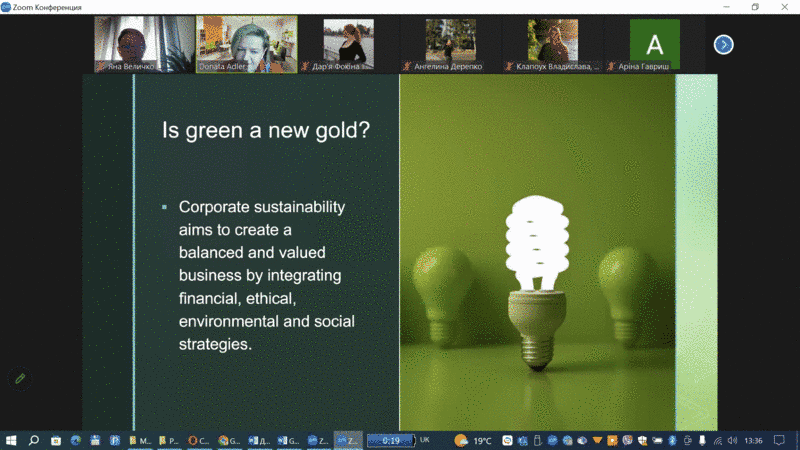Open the notification center icon
The width and height of the screenshot is (800, 450).
(780, 440)
